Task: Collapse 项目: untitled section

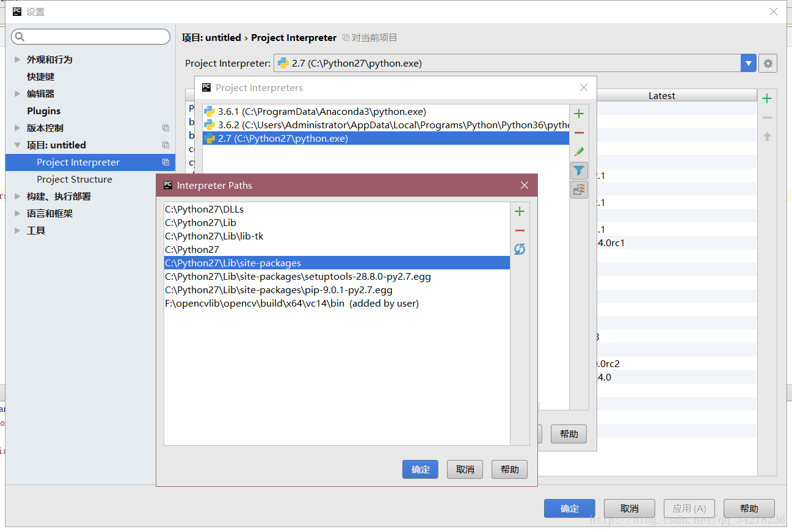Action: [x=17, y=145]
